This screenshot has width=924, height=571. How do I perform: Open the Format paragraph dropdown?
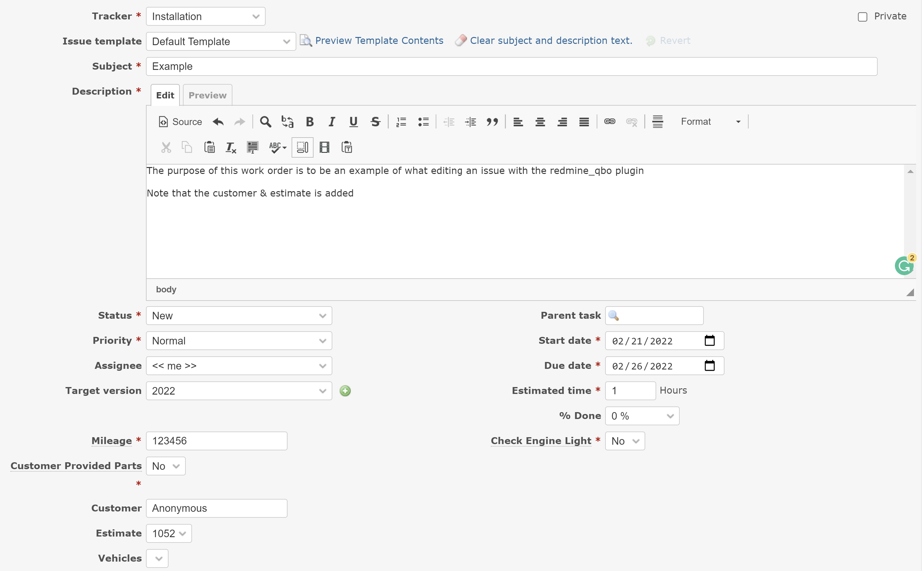coord(710,122)
